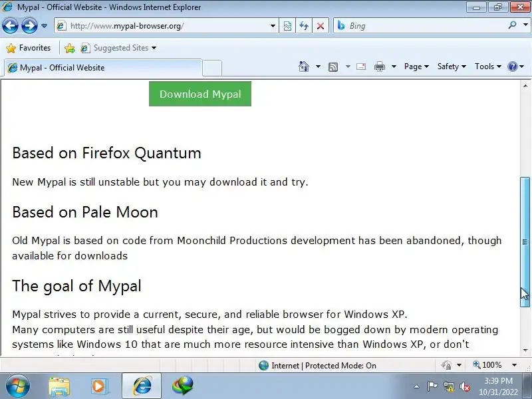Click the Forward navigation button

click(29, 26)
